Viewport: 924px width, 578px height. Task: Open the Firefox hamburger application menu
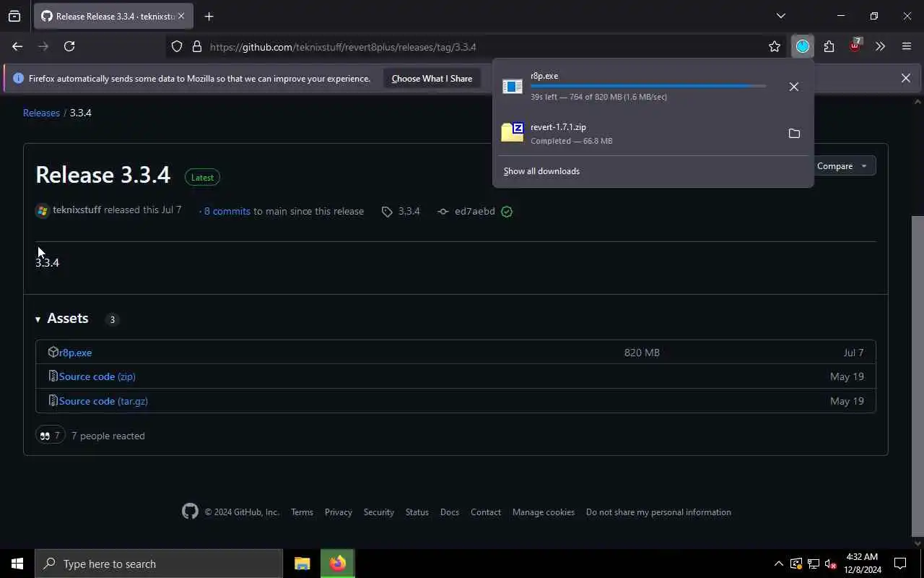point(907,47)
